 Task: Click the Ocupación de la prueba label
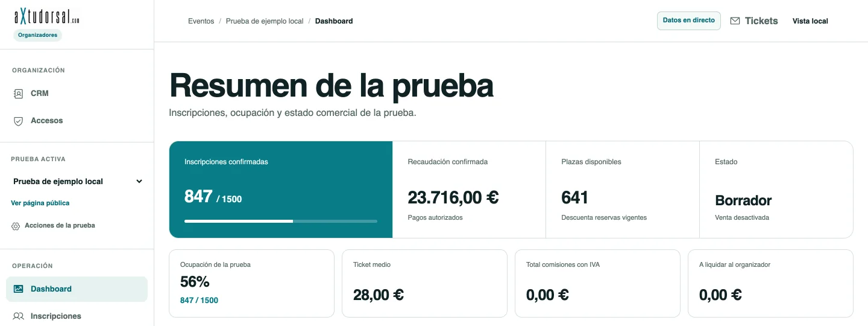pos(215,264)
